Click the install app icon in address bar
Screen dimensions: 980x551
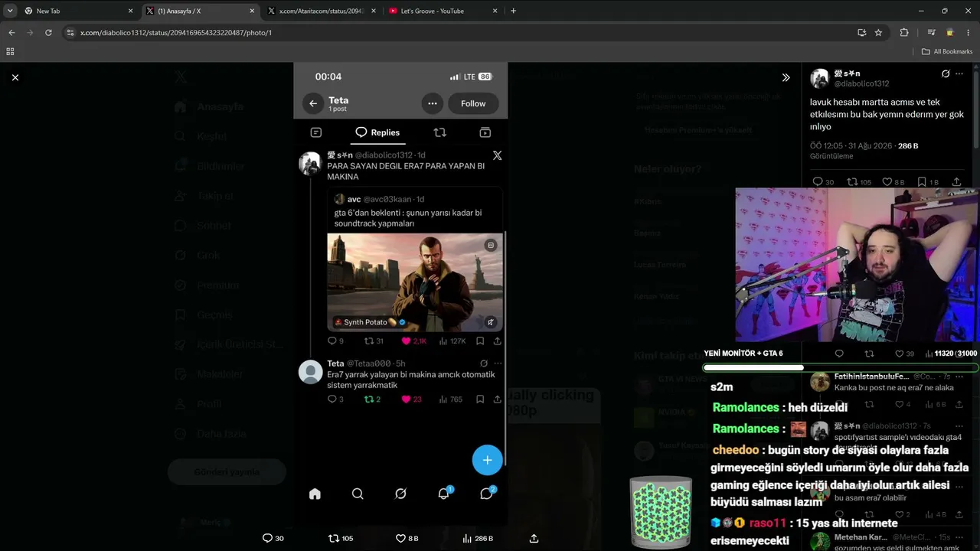862,33
